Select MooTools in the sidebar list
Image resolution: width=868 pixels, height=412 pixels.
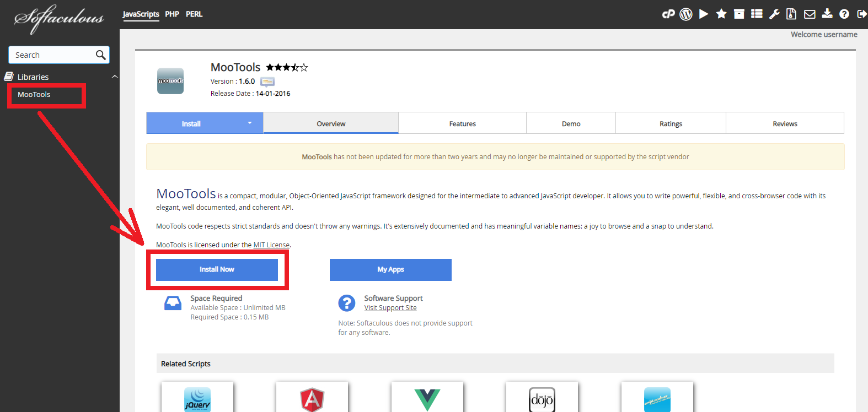34,95
